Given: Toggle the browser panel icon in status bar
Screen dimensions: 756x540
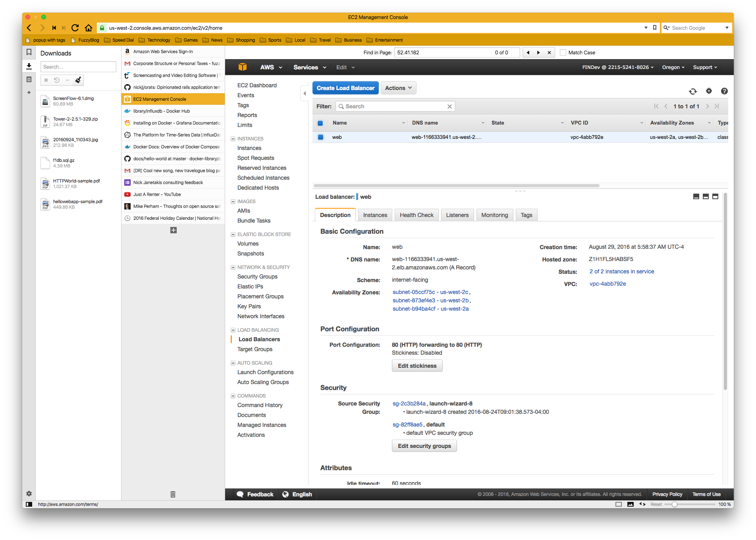Looking at the screenshot, I should pyautogui.click(x=29, y=504).
